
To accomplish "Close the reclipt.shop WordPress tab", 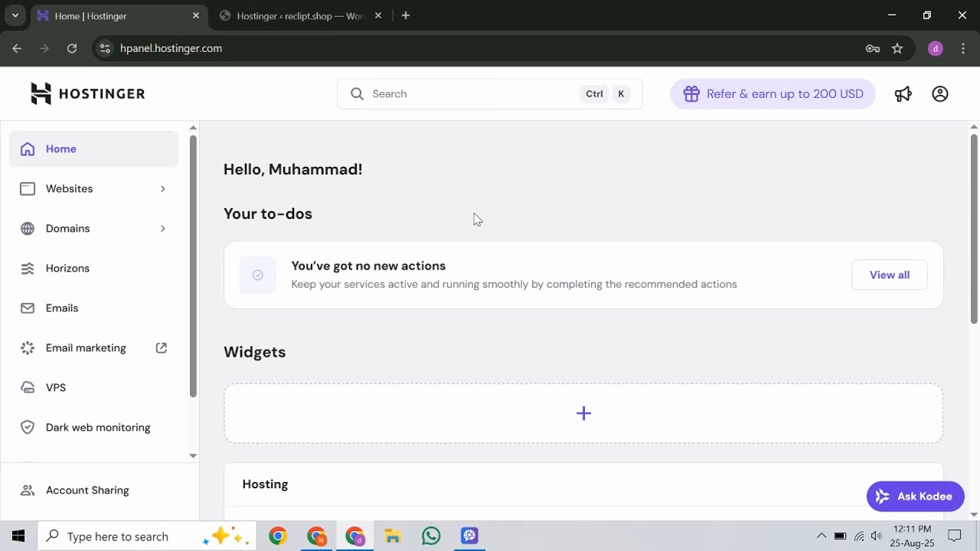I will tap(377, 15).
